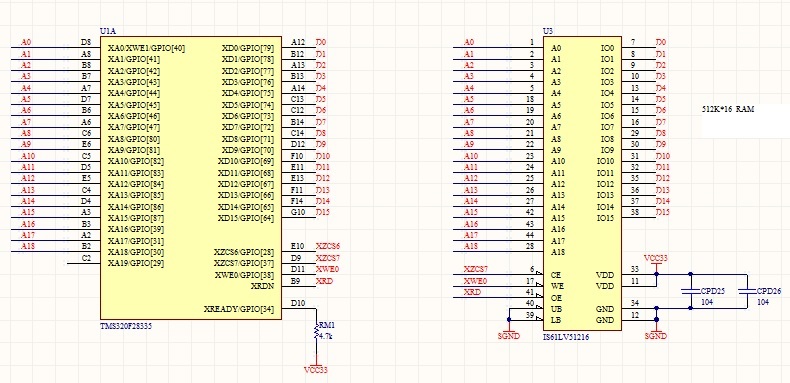
Task: Select the OE pin name in U3
Action: pos(556,298)
